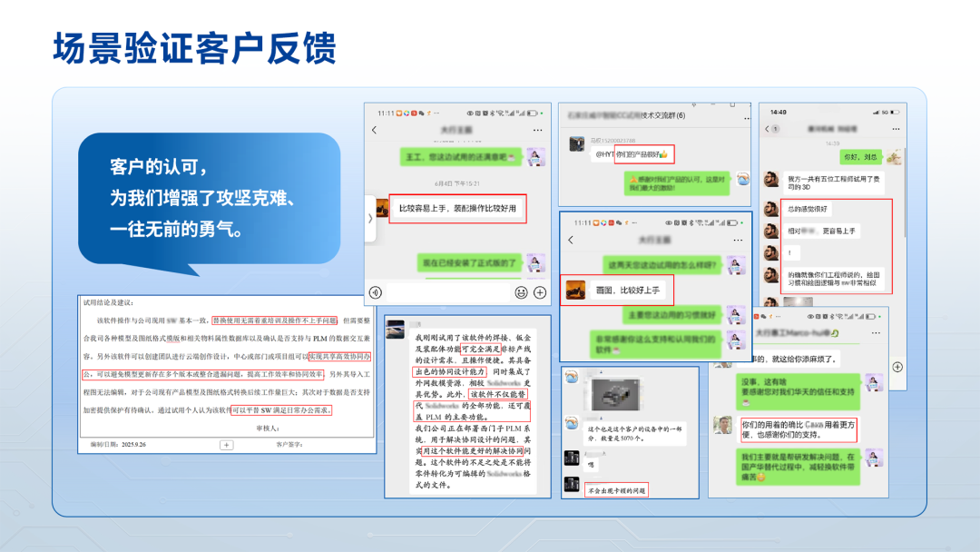Tap the battery indicator in the status bar
The width and height of the screenshot is (980, 552).
[533, 113]
